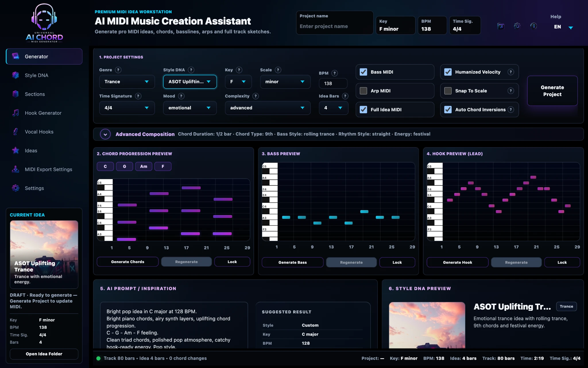Image resolution: width=588 pixels, height=368 pixels.
Task: Click the Generate Project button
Action: (552, 91)
